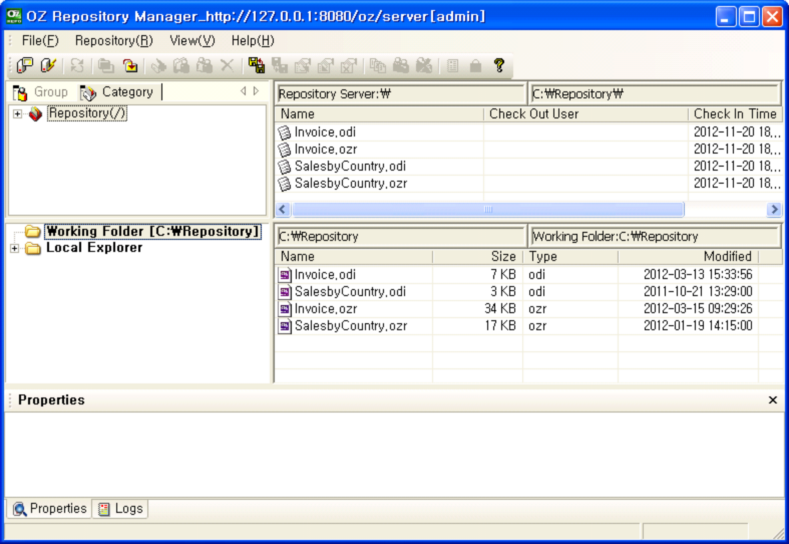The image size is (789, 544).
Task: Select Working Folder [C:₩Repository] tree item
Action: click(153, 231)
